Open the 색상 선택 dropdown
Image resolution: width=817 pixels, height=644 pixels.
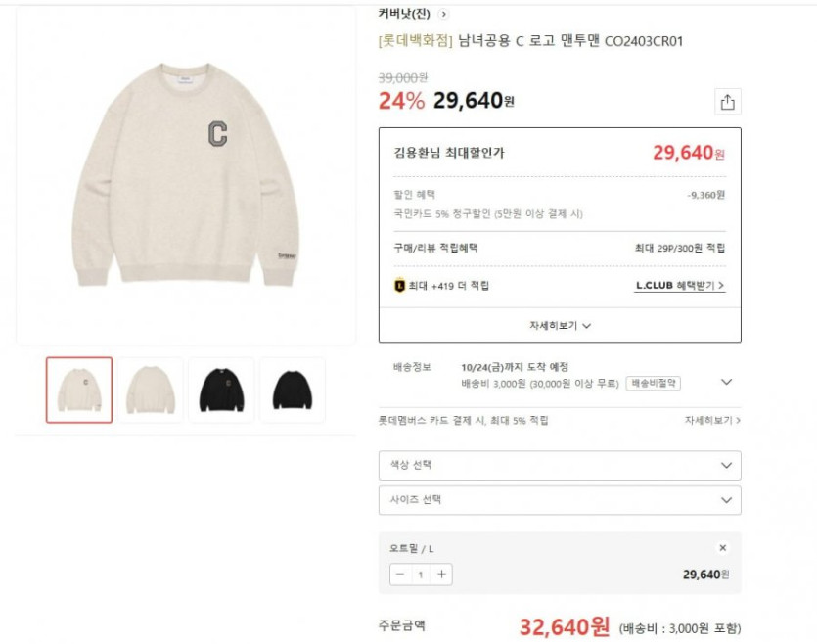560,465
